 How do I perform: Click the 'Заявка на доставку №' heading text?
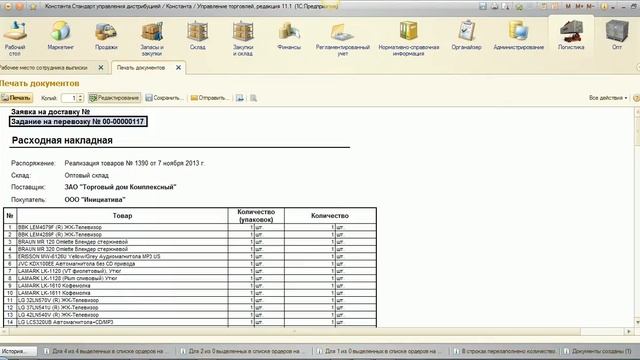pyautogui.click(x=51, y=111)
